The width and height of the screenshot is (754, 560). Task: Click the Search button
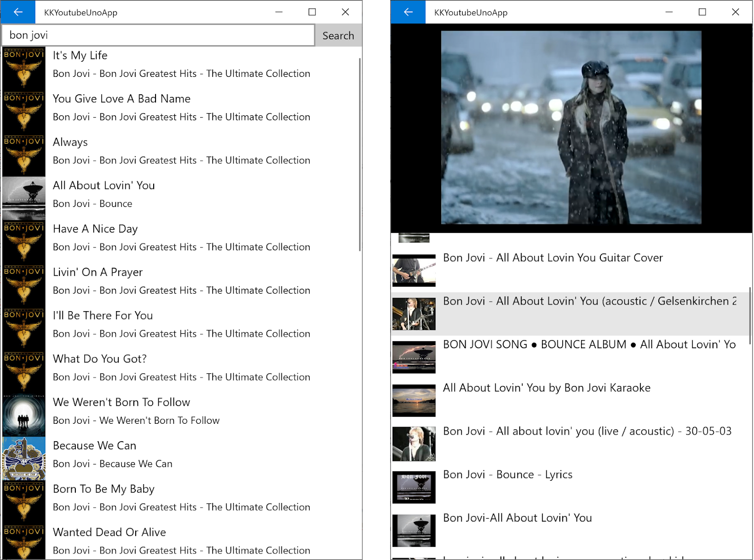click(x=338, y=35)
